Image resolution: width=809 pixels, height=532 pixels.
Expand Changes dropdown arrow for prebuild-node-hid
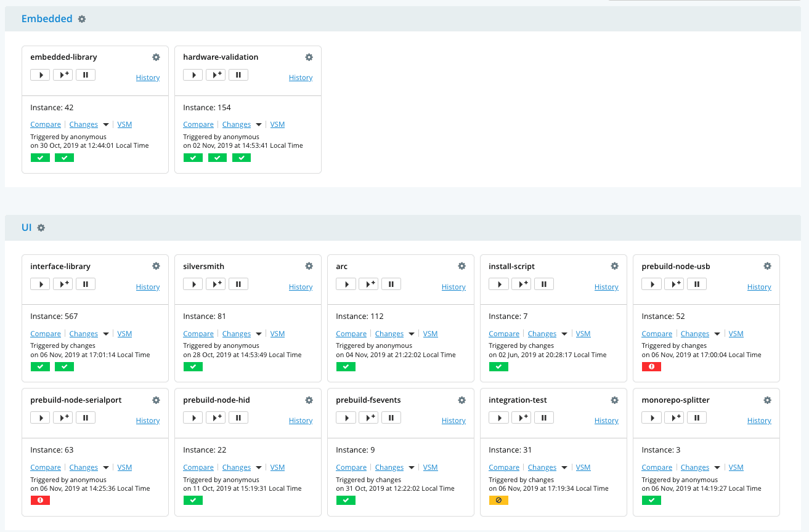[x=259, y=467]
